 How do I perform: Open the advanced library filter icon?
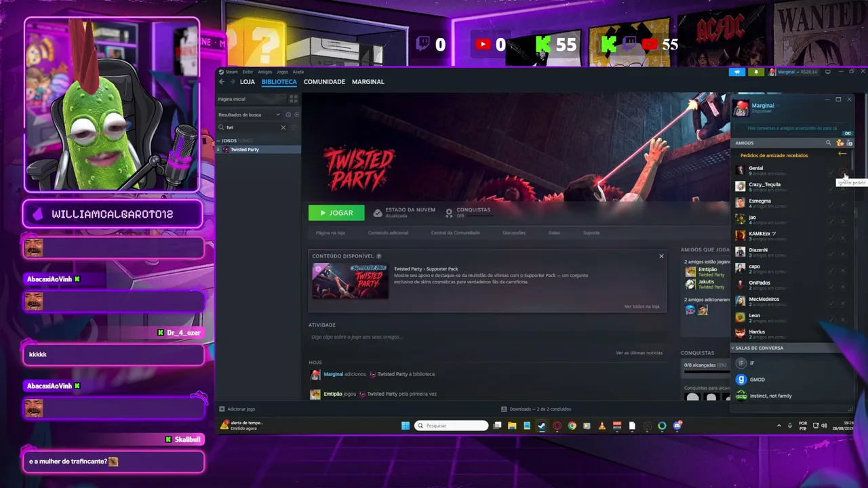(x=294, y=127)
